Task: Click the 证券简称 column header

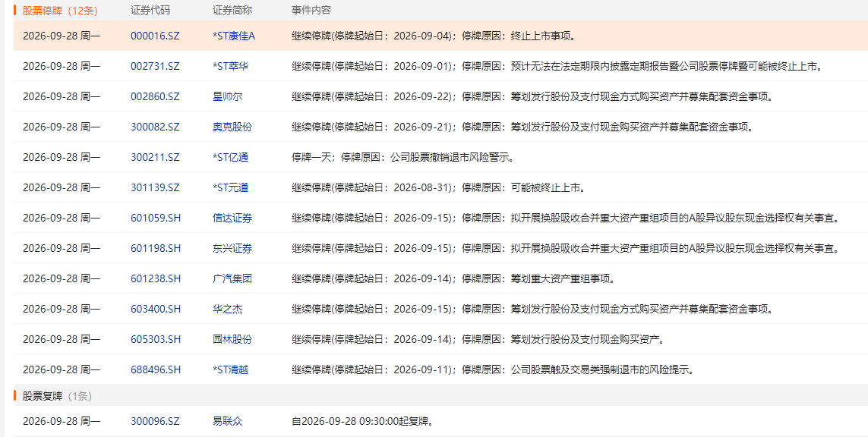Action: [x=232, y=11]
